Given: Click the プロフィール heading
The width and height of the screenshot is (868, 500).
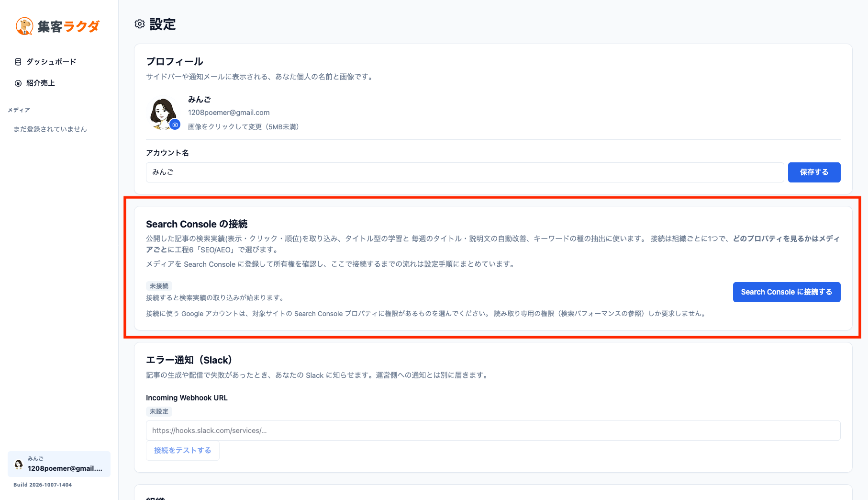Looking at the screenshot, I should click(x=175, y=62).
